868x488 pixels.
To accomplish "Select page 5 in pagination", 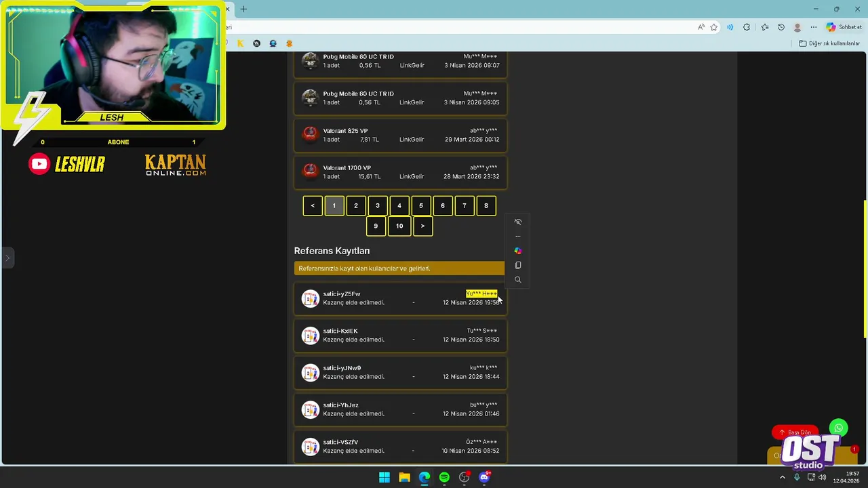I will (421, 205).
